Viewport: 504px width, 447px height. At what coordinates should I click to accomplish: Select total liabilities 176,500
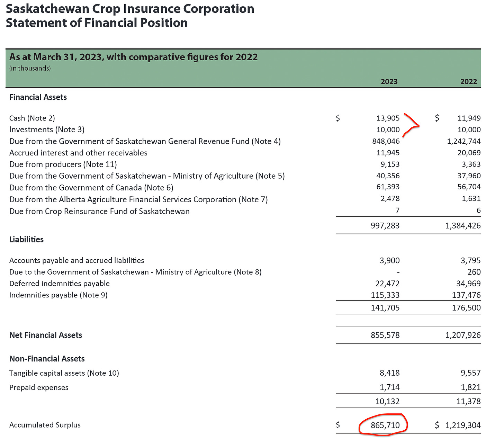pos(466,308)
